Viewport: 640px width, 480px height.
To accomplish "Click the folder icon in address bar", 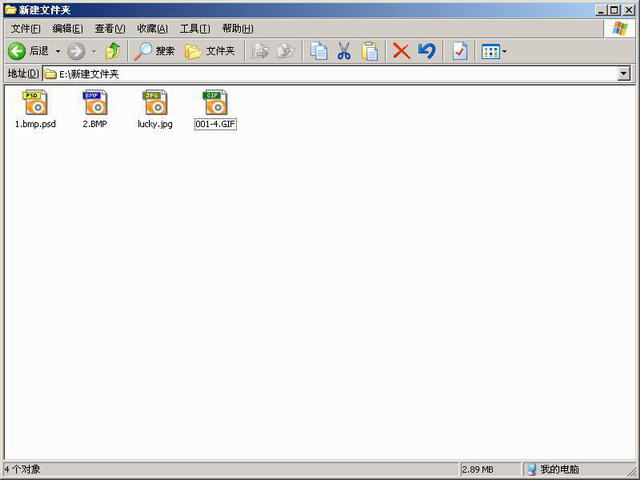I will (x=50, y=74).
